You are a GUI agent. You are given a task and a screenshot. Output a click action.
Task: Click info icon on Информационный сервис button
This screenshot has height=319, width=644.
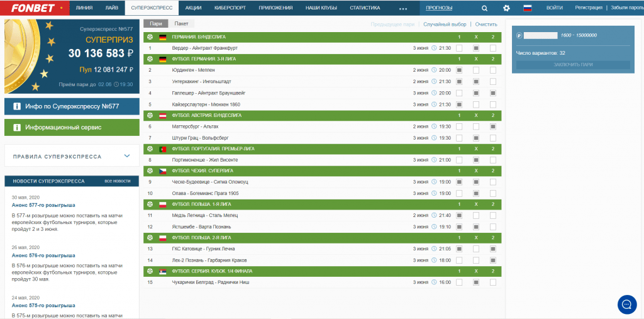click(x=17, y=128)
